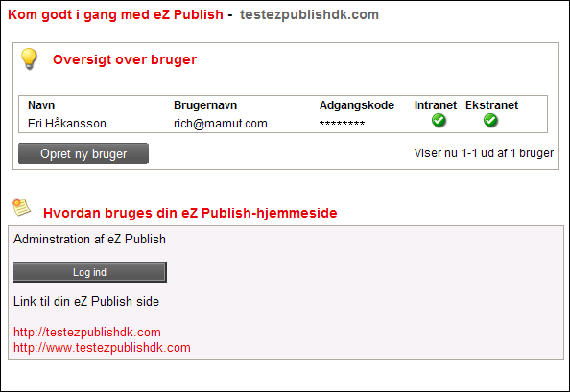
Task: Click the Ekstranet column header
Action: point(491,105)
